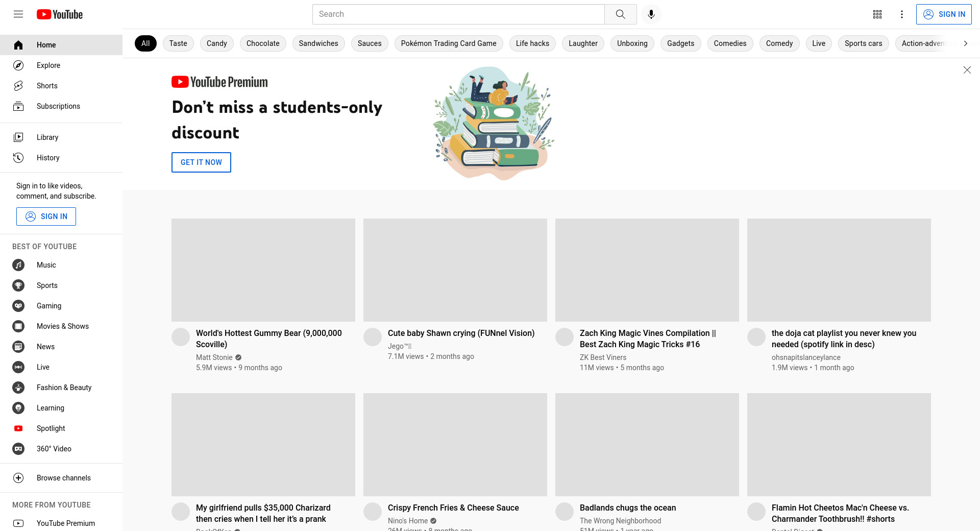This screenshot has width=980, height=531.
Task: Open Explore from the sidebar
Action: [61, 65]
